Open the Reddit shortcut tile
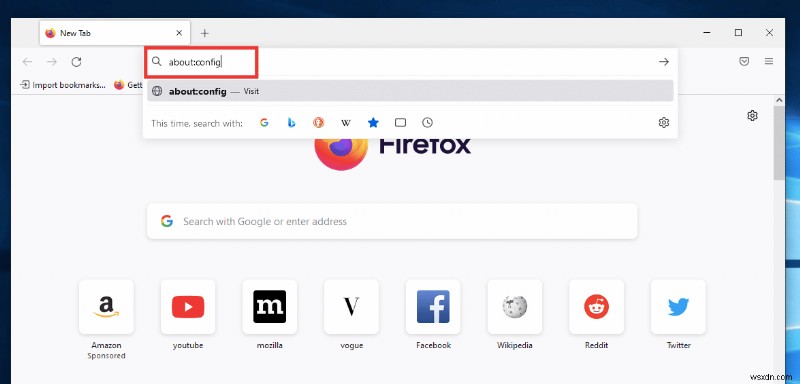Viewport: 800px width, 384px height. pyautogui.click(x=596, y=306)
